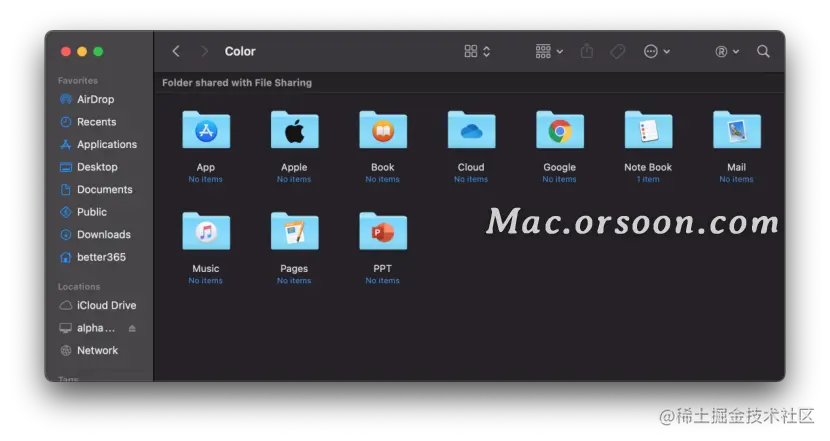The height and width of the screenshot is (441, 830).
Task: Click the Locations section header
Action: click(x=79, y=286)
